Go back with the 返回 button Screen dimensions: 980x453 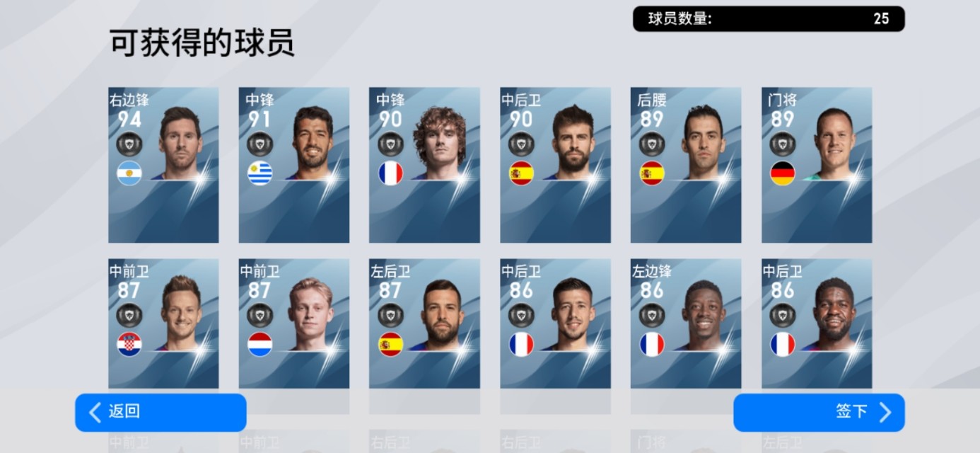[161, 413]
